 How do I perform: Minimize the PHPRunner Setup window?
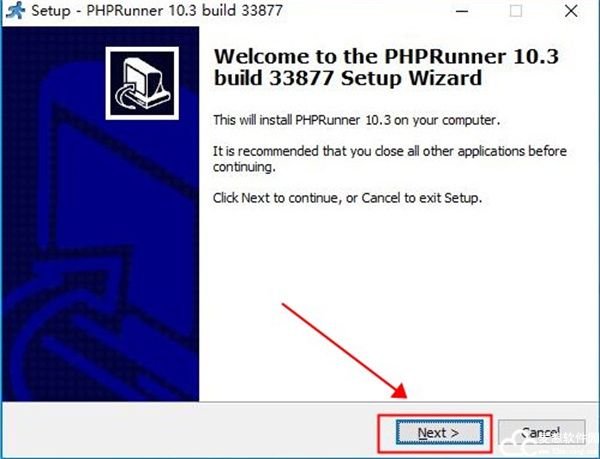[x=462, y=11]
